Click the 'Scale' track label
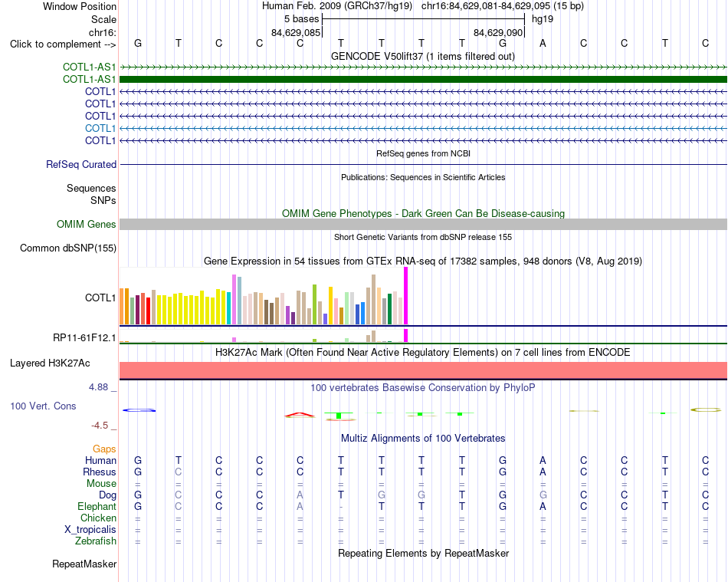Viewport: 728px width, 582px height. tap(103, 19)
